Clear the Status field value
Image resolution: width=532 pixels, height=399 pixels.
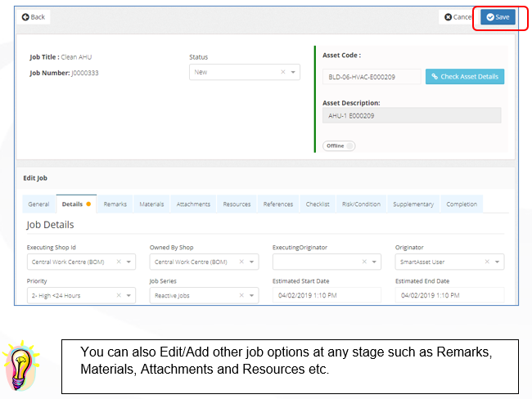[x=283, y=72]
